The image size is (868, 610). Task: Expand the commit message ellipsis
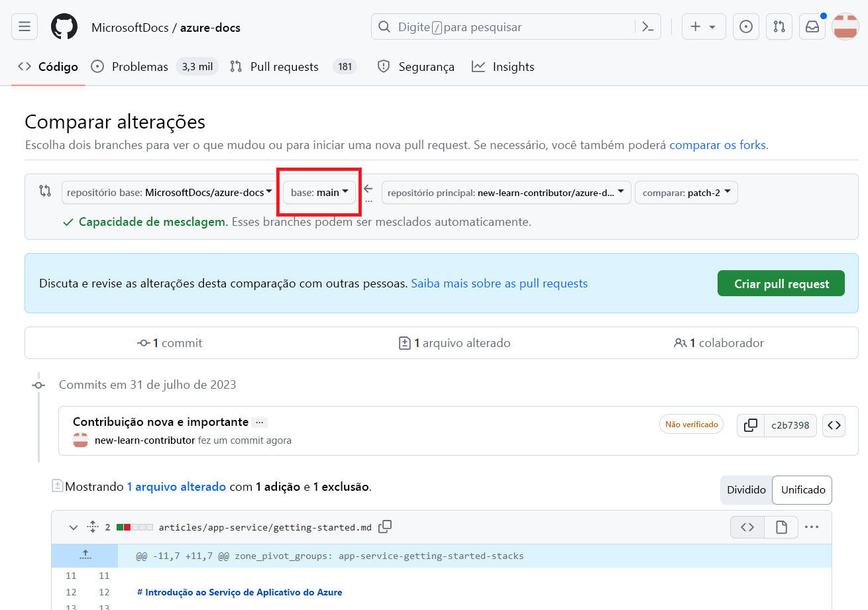pos(259,421)
